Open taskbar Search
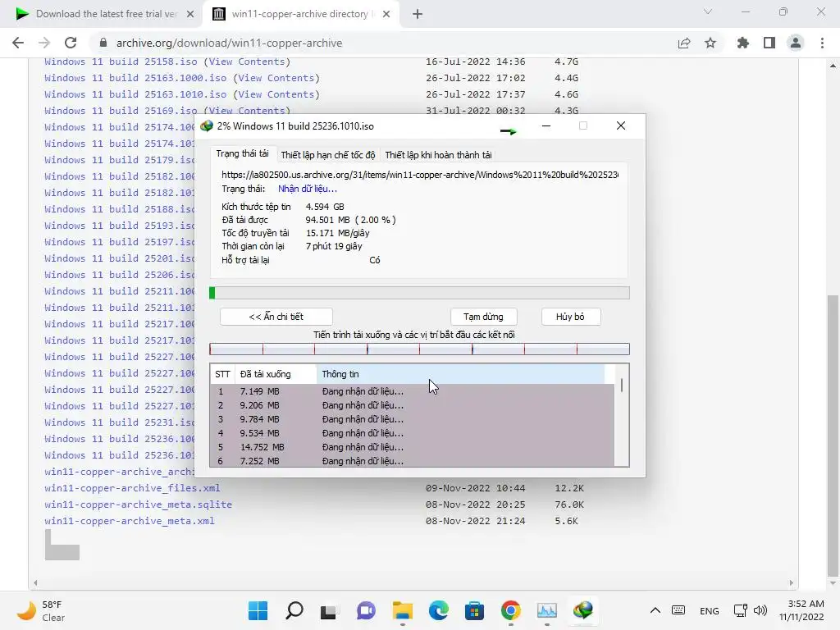This screenshot has width=840, height=630. coord(294,610)
